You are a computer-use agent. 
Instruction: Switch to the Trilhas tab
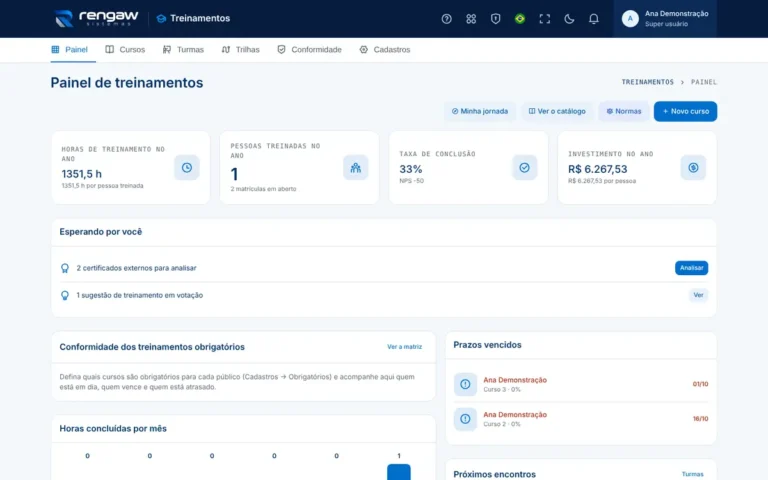[x=240, y=49]
